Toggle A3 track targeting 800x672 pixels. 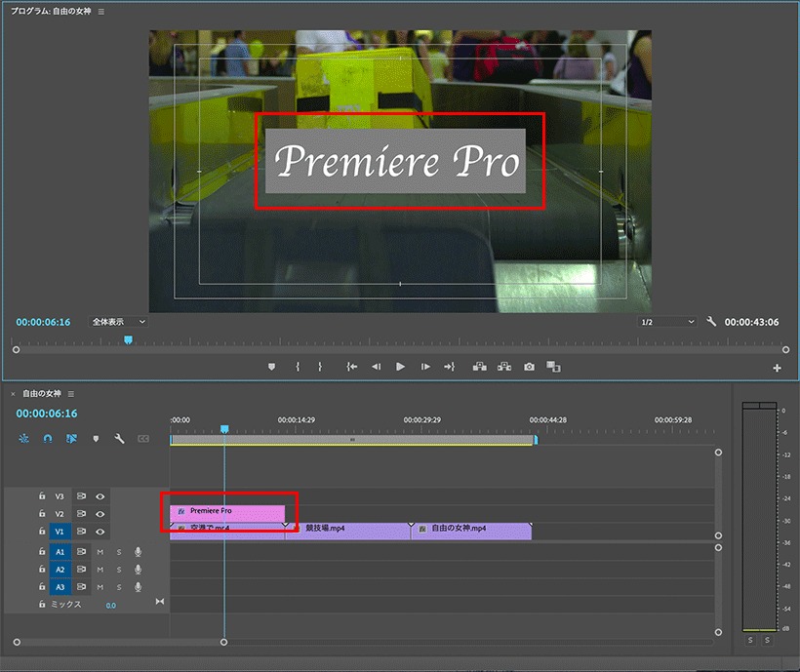(60, 587)
